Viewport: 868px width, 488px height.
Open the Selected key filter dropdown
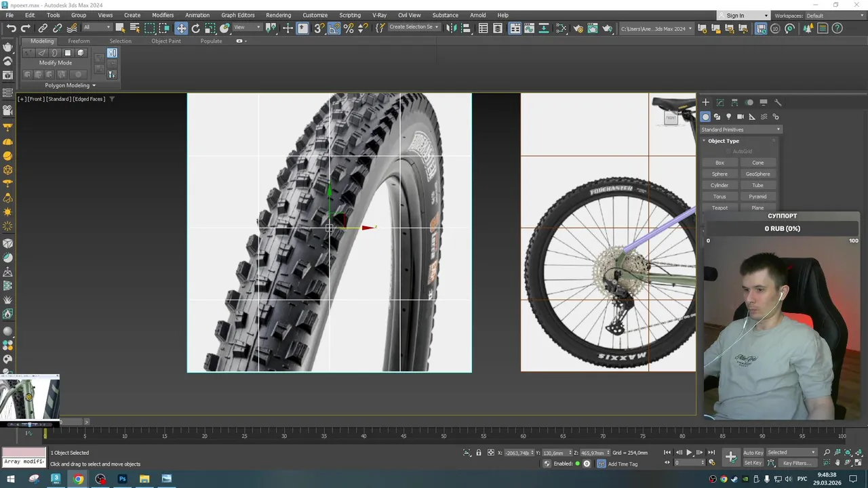click(x=791, y=453)
